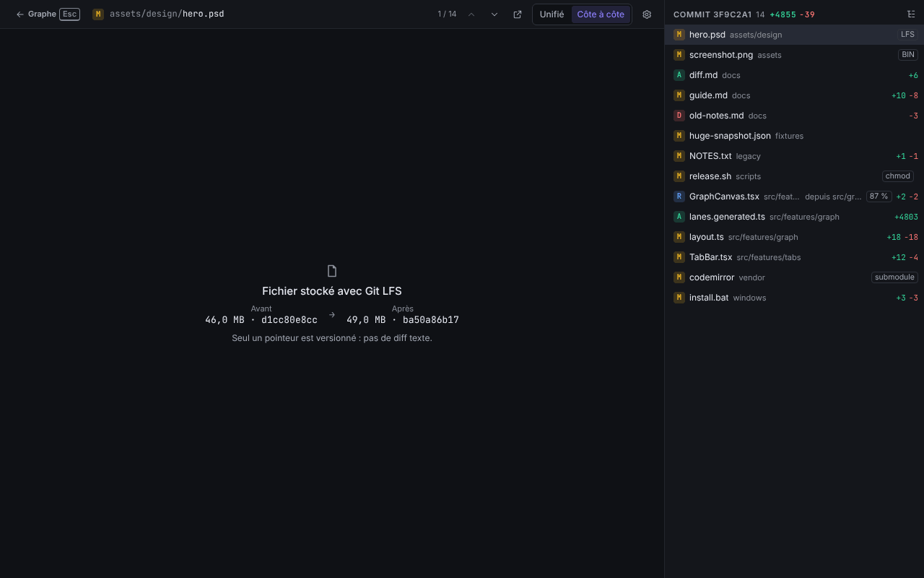Toggle the file list layout icon in the commit header
924x578 pixels.
click(911, 14)
